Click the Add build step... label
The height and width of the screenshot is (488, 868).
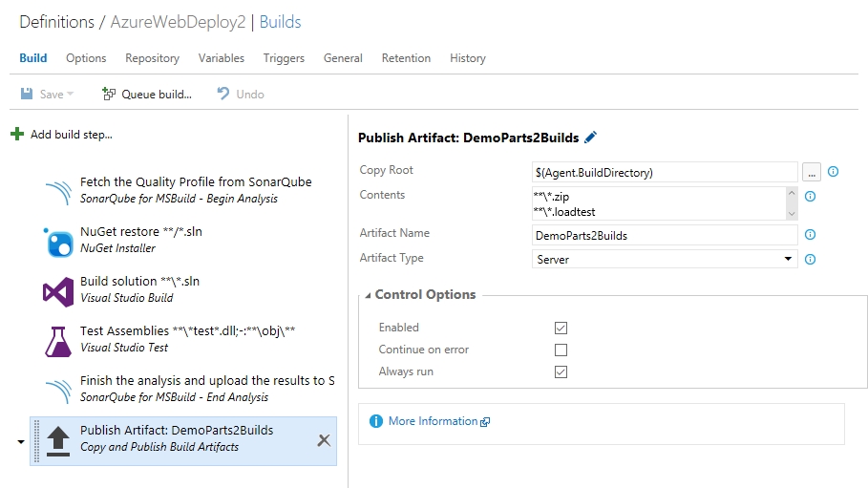tap(72, 135)
